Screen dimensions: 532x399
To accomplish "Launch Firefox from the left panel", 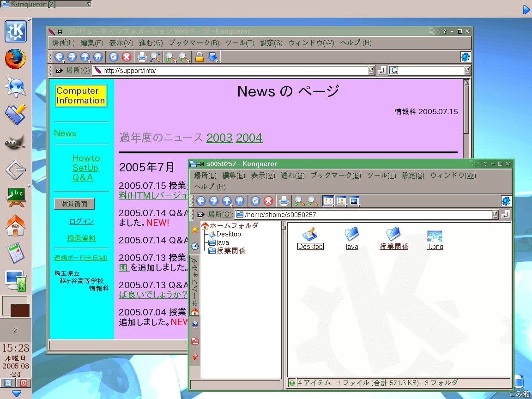I will 15,59.
